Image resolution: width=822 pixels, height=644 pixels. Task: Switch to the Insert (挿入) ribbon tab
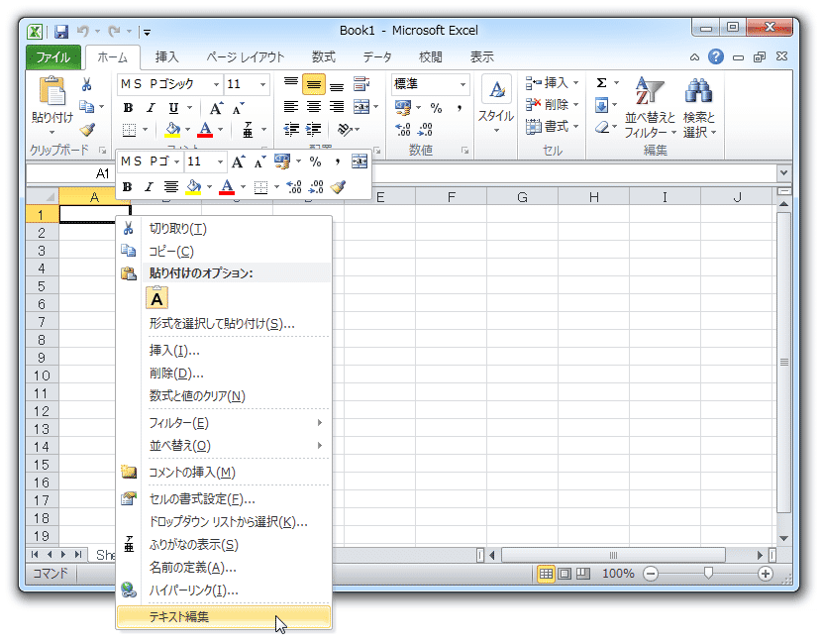[166, 57]
